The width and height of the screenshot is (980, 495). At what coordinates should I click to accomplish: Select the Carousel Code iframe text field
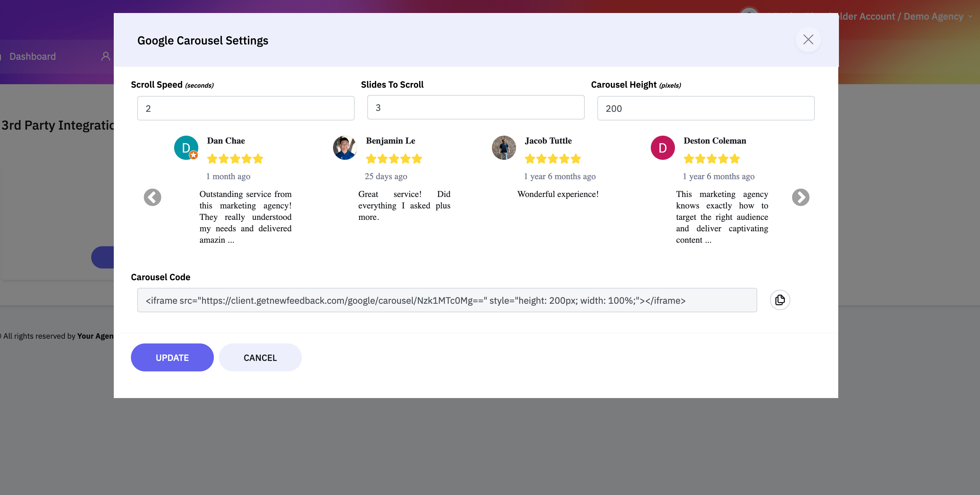click(447, 300)
